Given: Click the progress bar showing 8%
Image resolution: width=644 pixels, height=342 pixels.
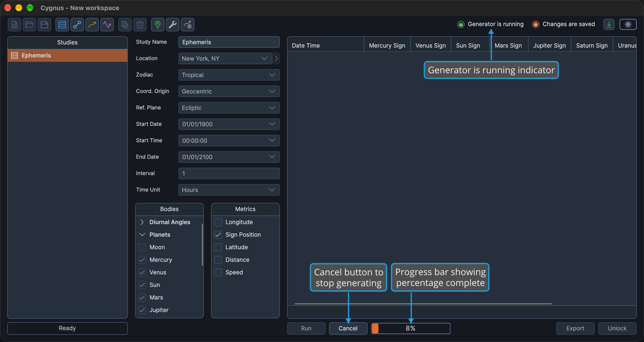Looking at the screenshot, I should [x=411, y=328].
